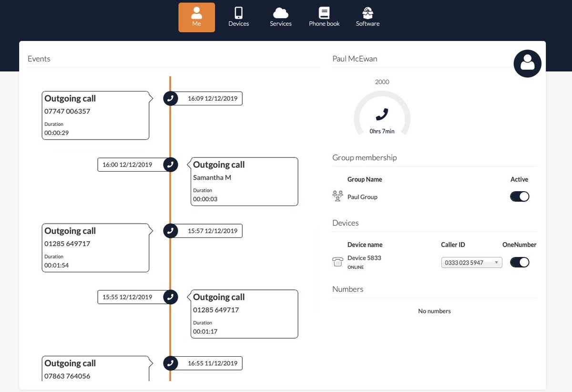The image size is (572, 392).
Task: Select the Events heading section
Action: coord(39,58)
